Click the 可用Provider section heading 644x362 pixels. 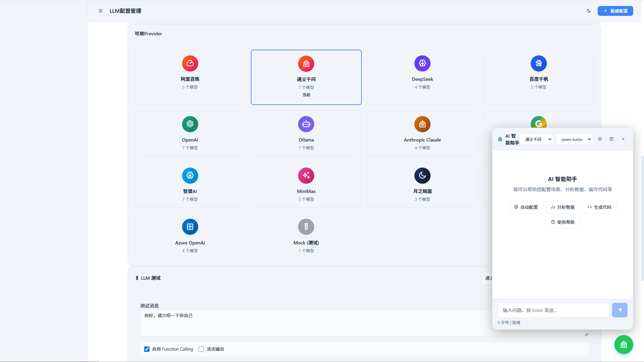[148, 34]
